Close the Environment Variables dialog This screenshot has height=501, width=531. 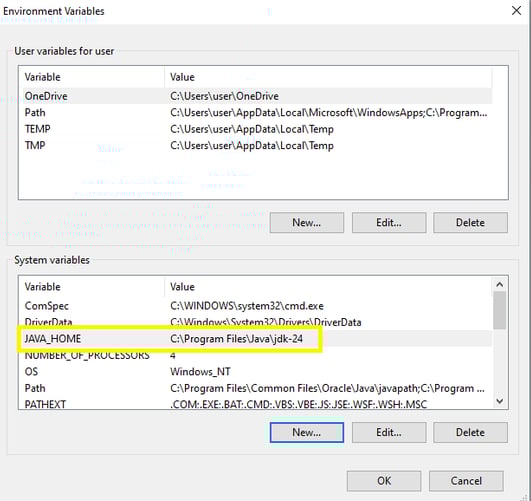click(516, 11)
